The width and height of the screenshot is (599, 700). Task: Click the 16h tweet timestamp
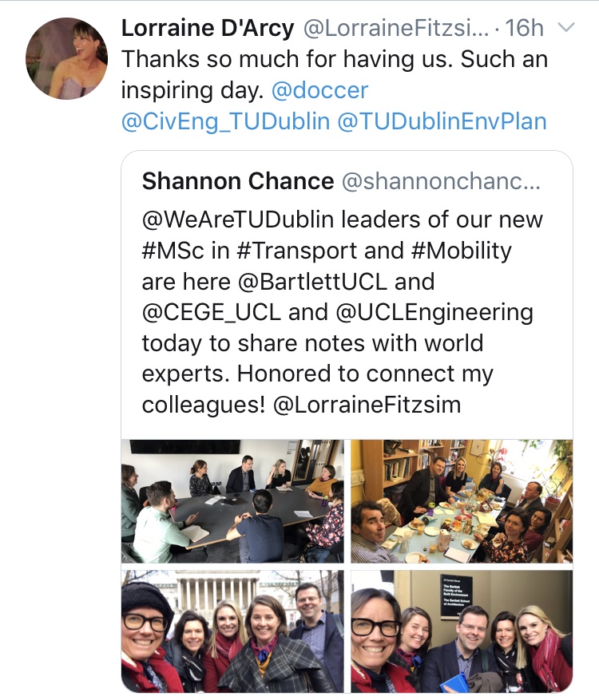pyautogui.click(x=524, y=29)
